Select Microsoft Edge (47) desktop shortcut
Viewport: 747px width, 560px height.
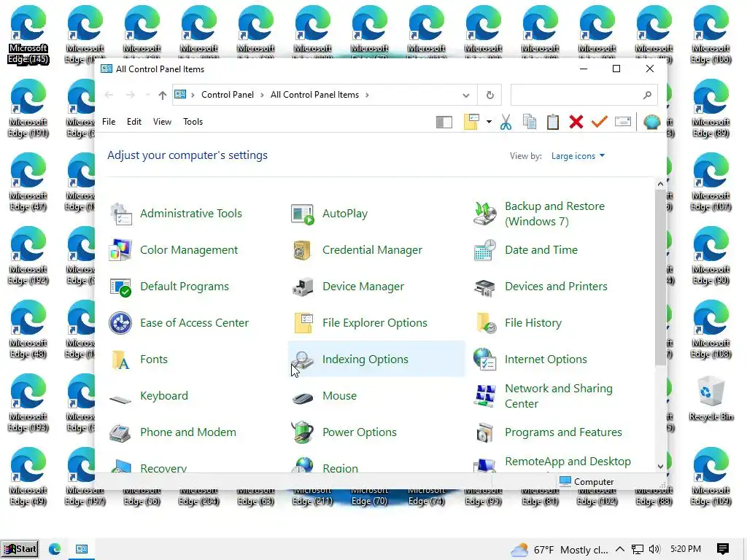point(28,182)
